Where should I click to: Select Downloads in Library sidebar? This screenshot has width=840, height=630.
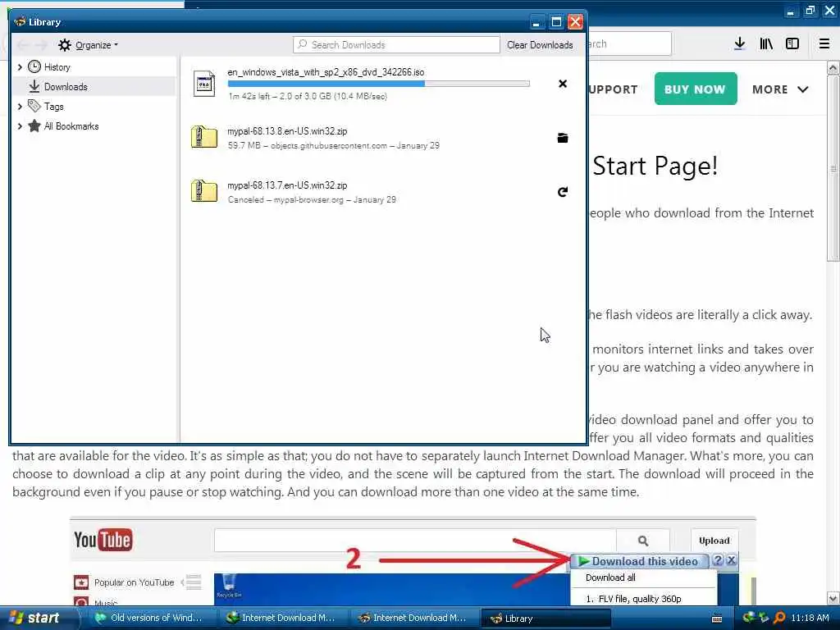(66, 87)
